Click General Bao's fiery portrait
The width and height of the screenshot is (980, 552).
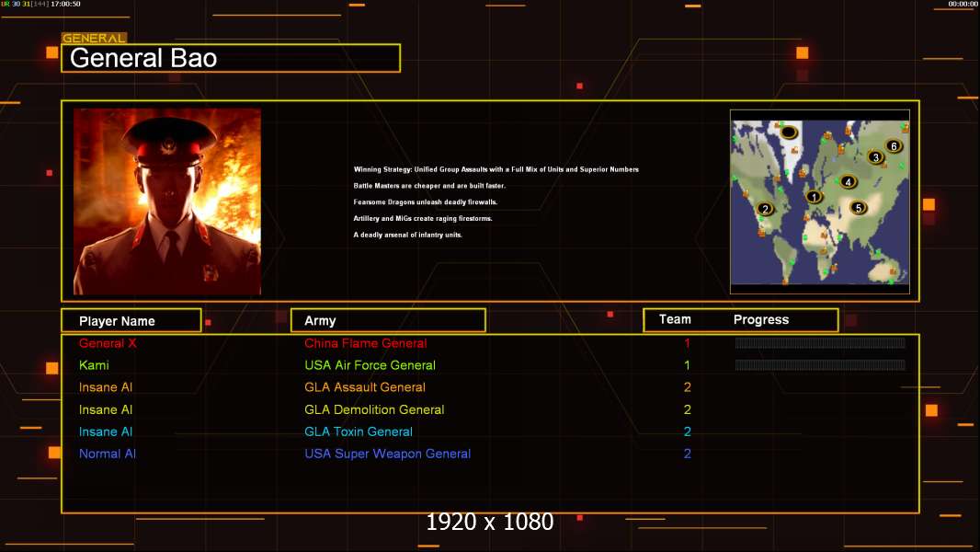click(167, 201)
